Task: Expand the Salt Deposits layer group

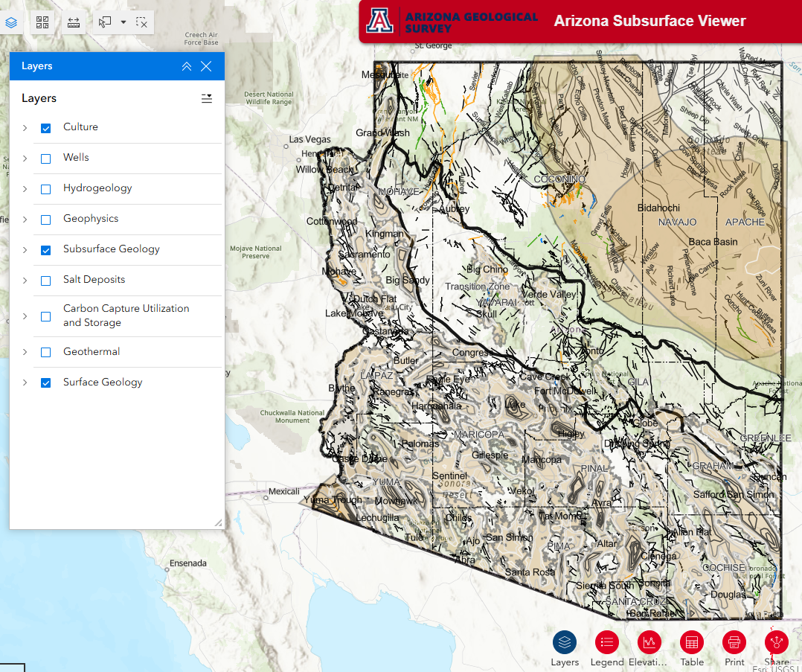Action: pyautogui.click(x=25, y=281)
